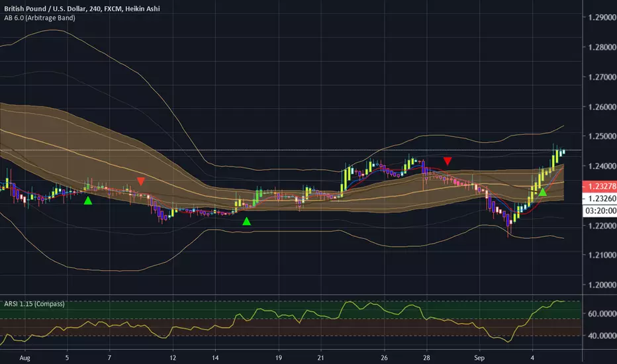
Task: Click the red sell signal triangle near Aug 29
Action: tap(448, 161)
